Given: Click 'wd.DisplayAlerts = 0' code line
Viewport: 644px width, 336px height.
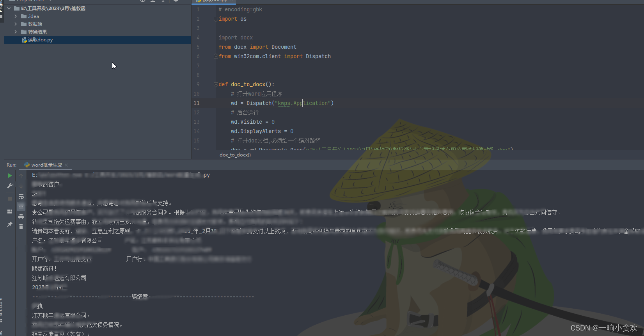Looking at the screenshot, I should click(x=262, y=131).
